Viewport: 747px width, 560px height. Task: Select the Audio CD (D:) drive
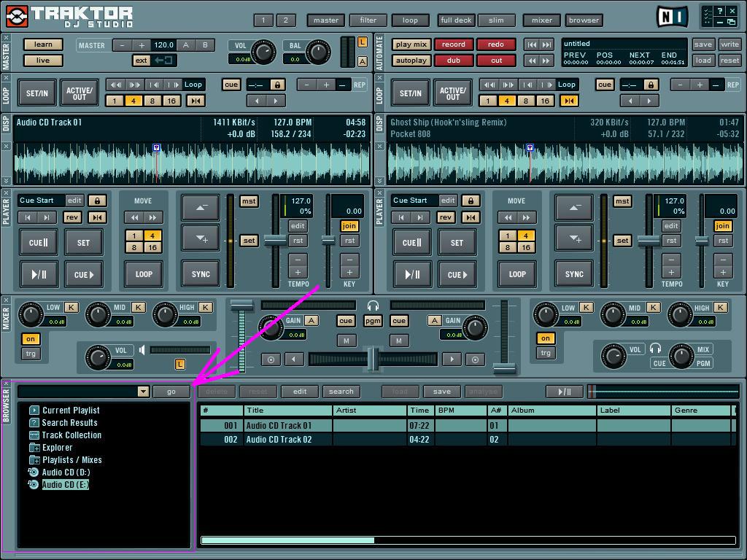(x=66, y=472)
